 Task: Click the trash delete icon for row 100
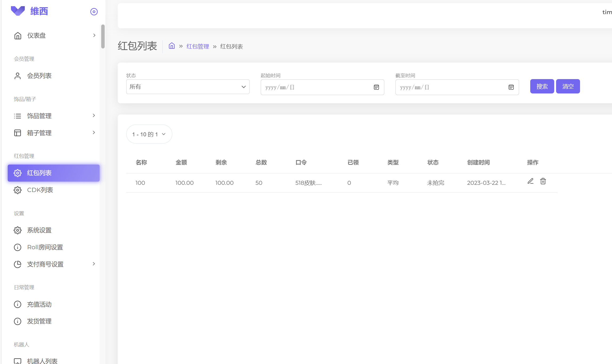point(543,181)
